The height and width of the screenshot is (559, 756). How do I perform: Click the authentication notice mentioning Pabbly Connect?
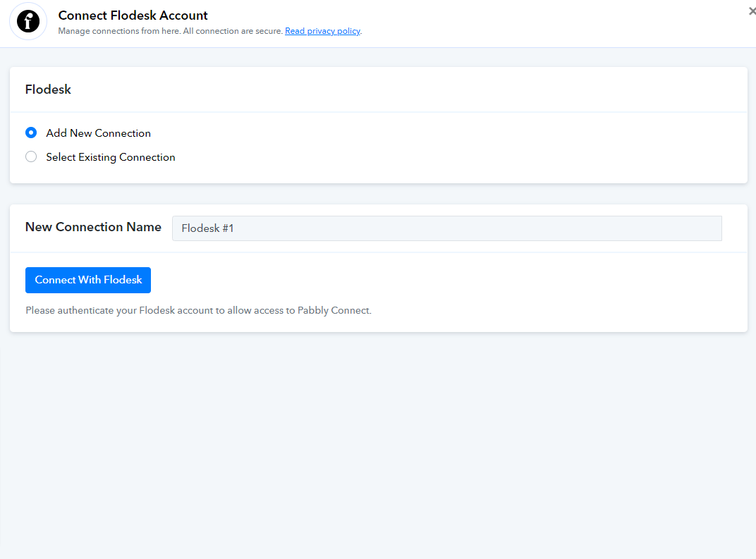pyautogui.click(x=198, y=310)
